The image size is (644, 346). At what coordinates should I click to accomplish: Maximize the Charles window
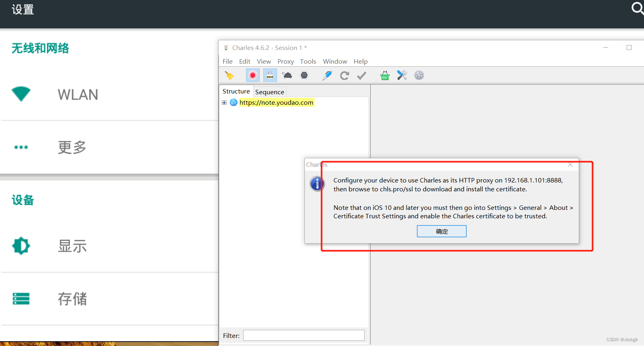[x=629, y=48]
